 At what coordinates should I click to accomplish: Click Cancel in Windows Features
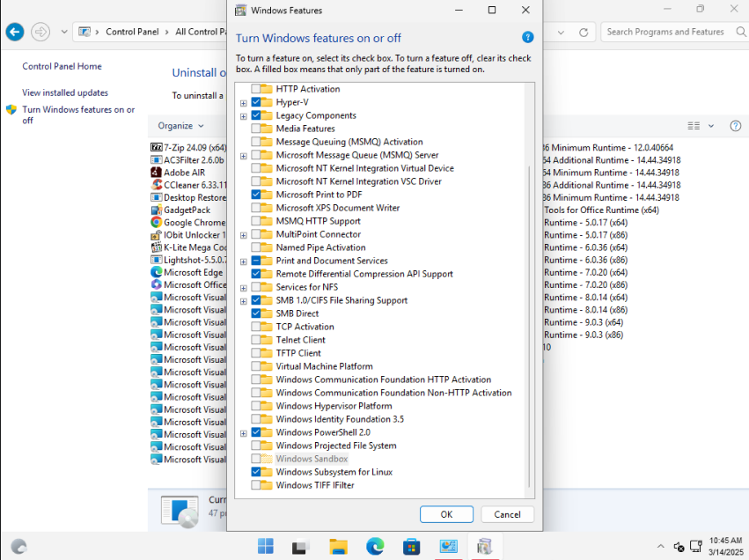click(x=507, y=514)
